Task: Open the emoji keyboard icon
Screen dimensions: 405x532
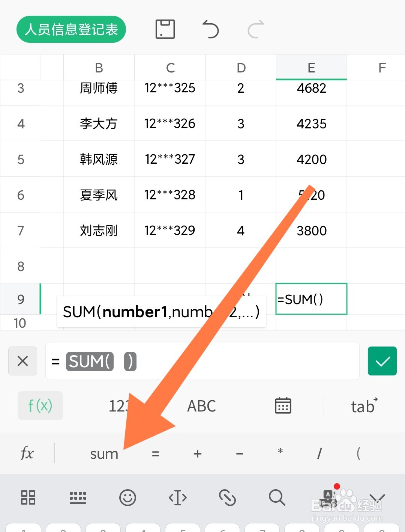Action: click(x=127, y=498)
